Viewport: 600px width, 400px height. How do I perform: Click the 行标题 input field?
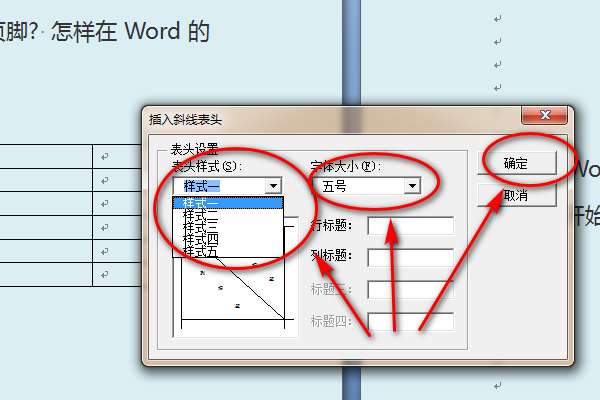[411, 225]
